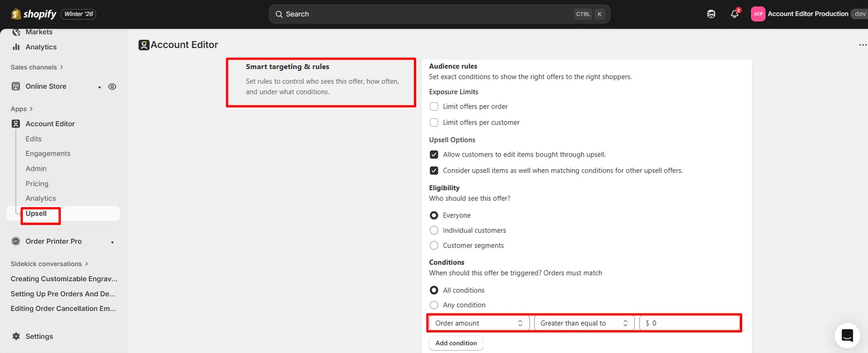Image resolution: width=868 pixels, height=353 pixels.
Task: Open Settings
Action: pos(39,336)
